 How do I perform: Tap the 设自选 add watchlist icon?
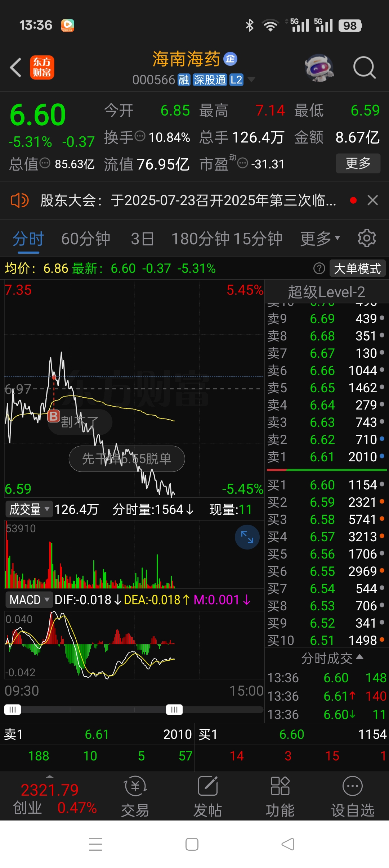(x=353, y=797)
